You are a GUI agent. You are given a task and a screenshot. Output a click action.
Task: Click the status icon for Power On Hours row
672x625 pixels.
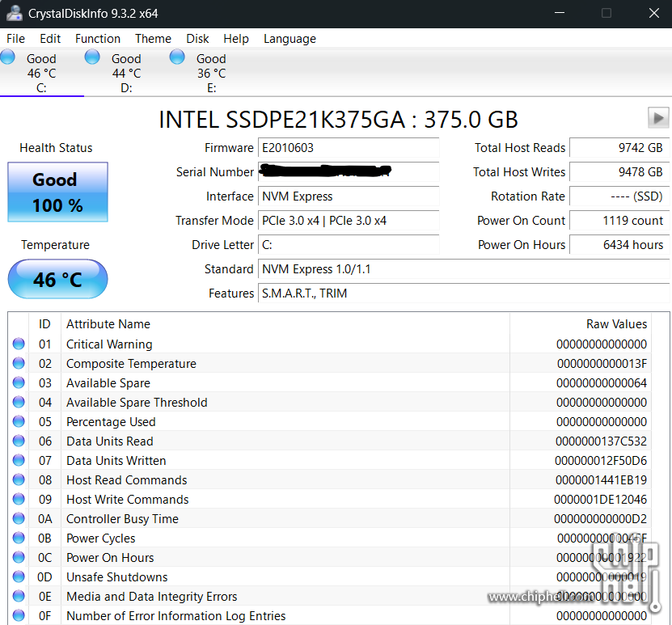pyautogui.click(x=19, y=557)
